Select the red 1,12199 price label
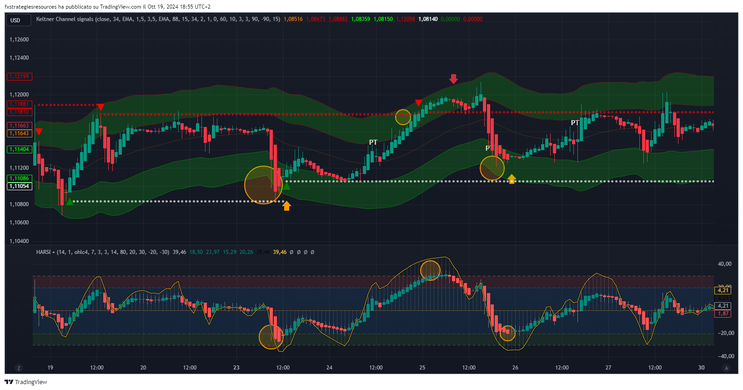 (x=19, y=76)
